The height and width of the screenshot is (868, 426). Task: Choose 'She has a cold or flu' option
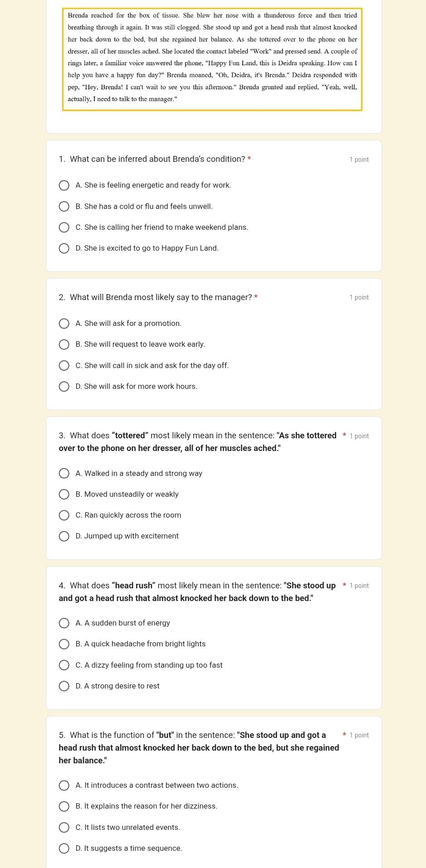(x=64, y=207)
